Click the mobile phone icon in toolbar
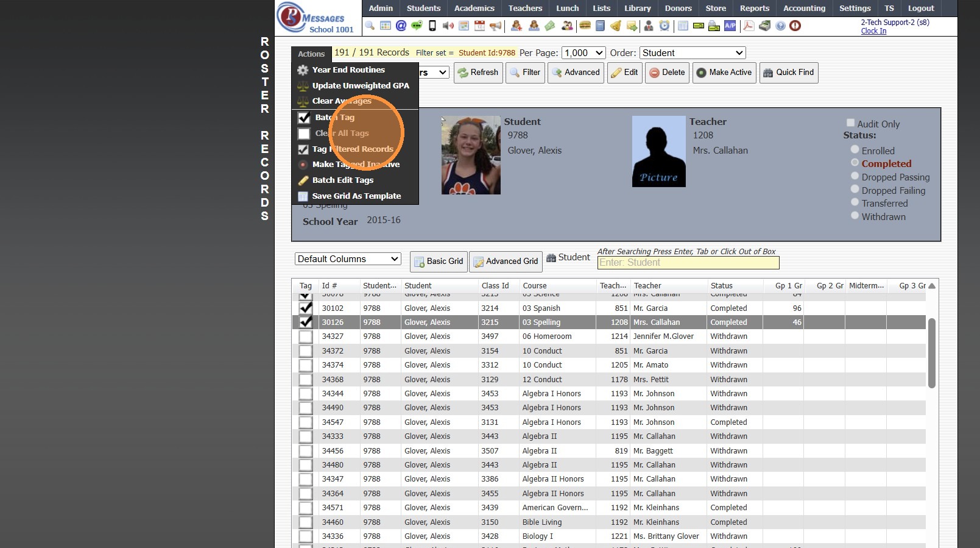Image resolution: width=980 pixels, height=548 pixels. [432, 26]
